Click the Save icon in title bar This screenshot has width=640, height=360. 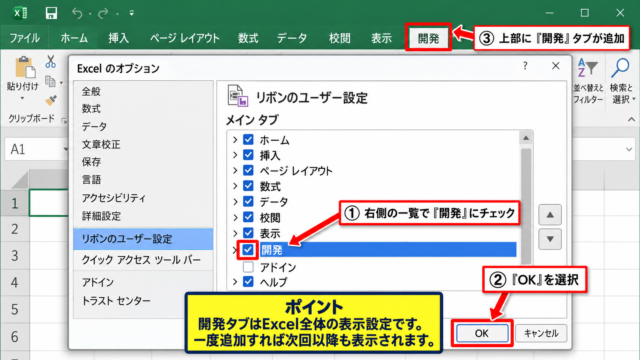tap(51, 13)
